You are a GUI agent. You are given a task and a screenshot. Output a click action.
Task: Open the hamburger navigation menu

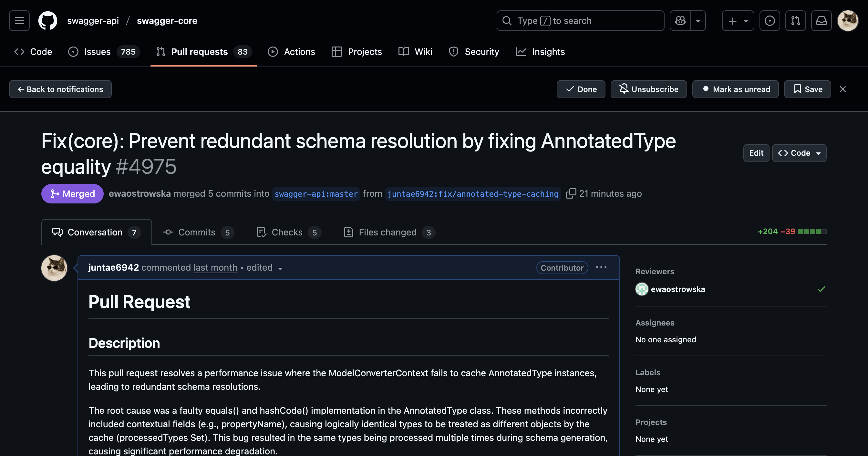pos(19,21)
